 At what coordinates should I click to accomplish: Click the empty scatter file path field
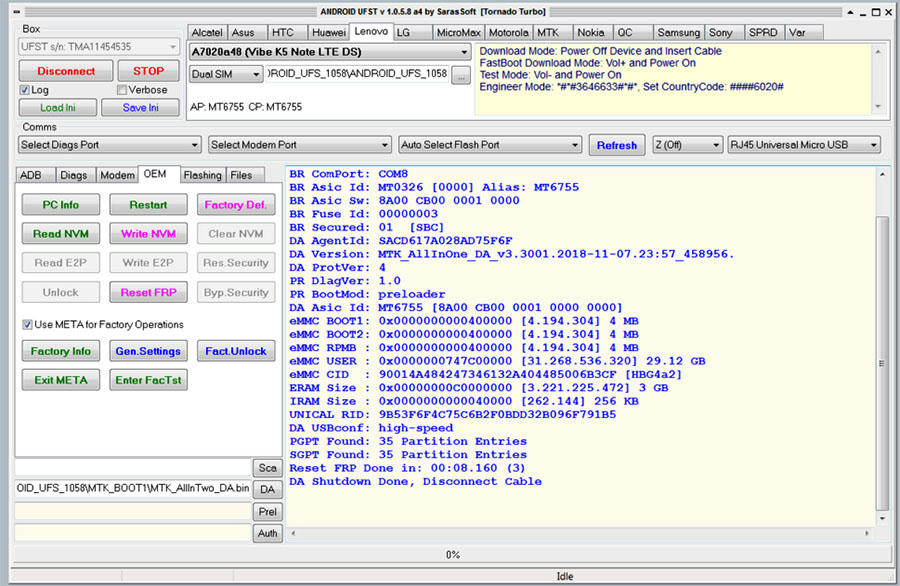(x=133, y=467)
